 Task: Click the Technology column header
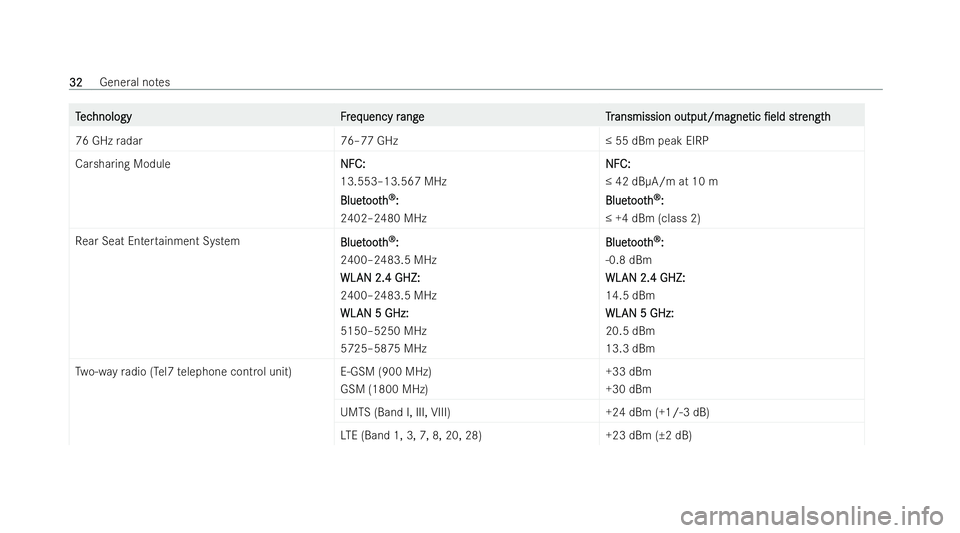[103, 116]
